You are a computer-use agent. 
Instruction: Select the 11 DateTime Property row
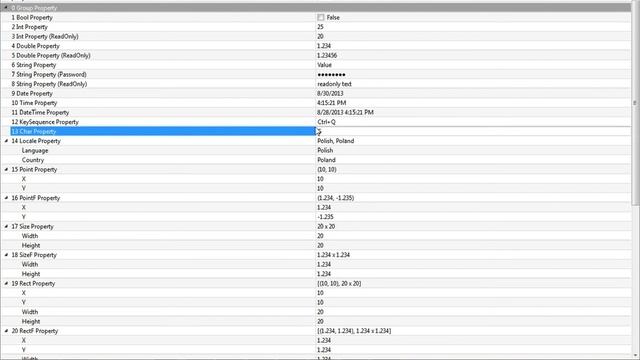tap(316, 112)
